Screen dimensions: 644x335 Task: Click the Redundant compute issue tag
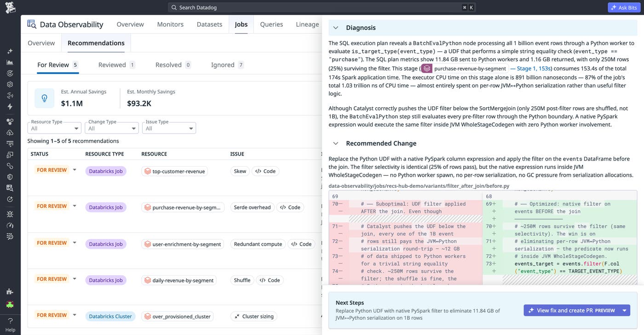click(x=258, y=244)
